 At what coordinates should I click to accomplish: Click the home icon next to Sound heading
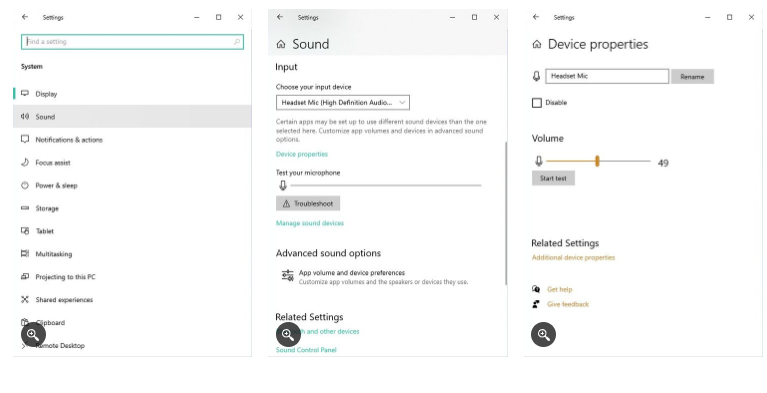tap(281, 45)
